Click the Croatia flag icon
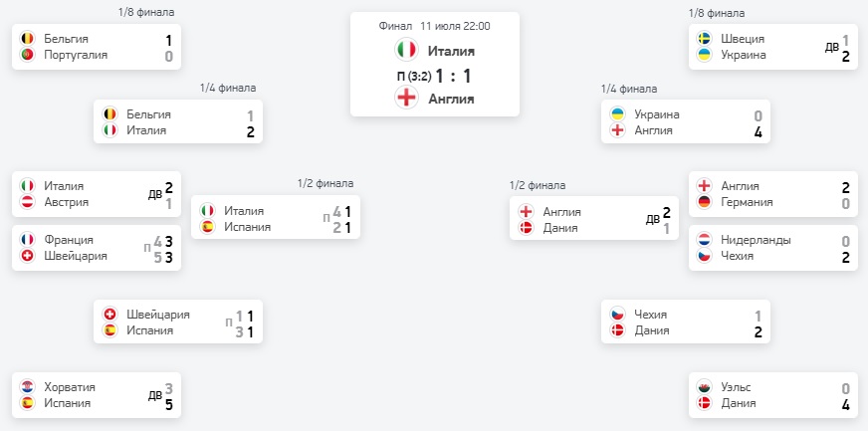Screen dimensions: 868x431 [x=28, y=387]
